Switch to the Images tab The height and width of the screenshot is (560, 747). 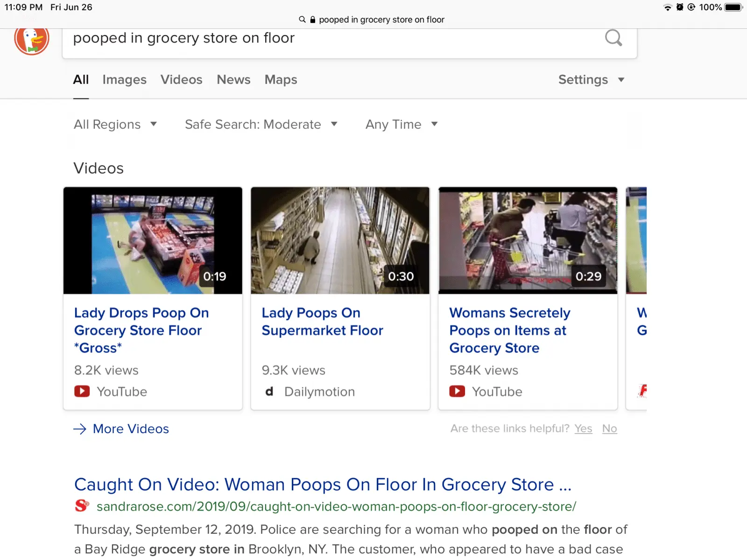coord(124,80)
